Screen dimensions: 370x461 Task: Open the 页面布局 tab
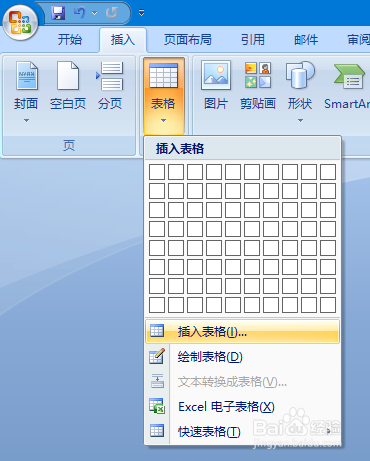(188, 40)
